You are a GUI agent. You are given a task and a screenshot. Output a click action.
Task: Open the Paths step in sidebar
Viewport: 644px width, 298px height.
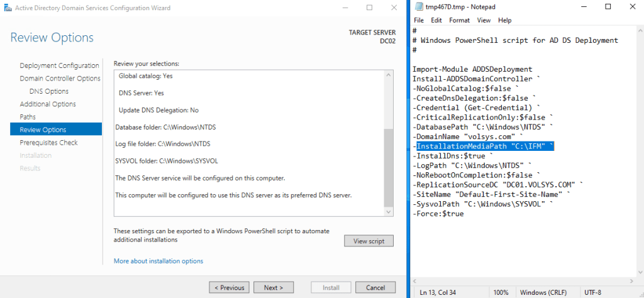point(28,117)
